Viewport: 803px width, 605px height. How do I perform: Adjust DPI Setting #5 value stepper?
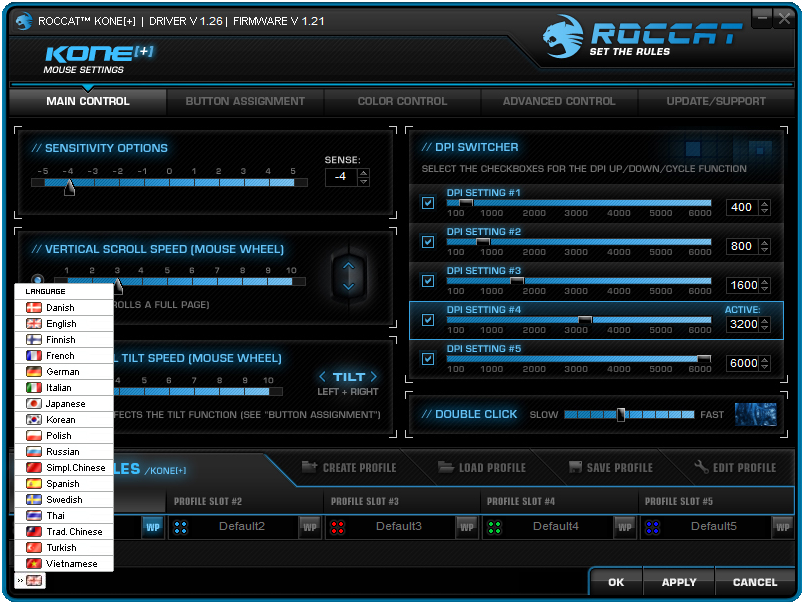tap(764, 363)
